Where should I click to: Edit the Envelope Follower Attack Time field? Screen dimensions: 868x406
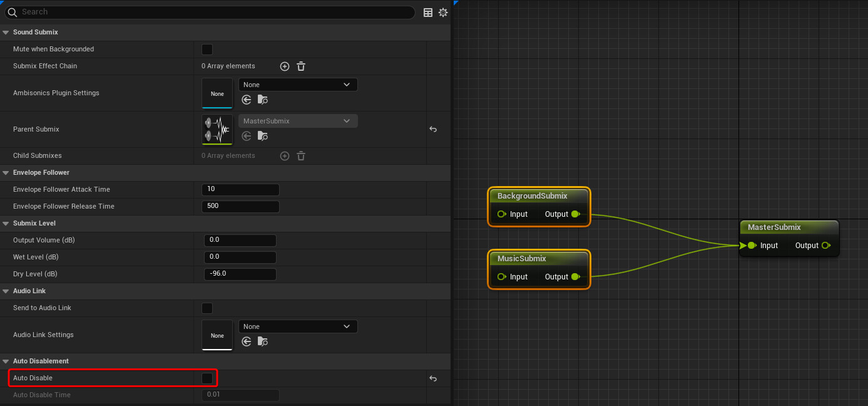pyautogui.click(x=240, y=189)
